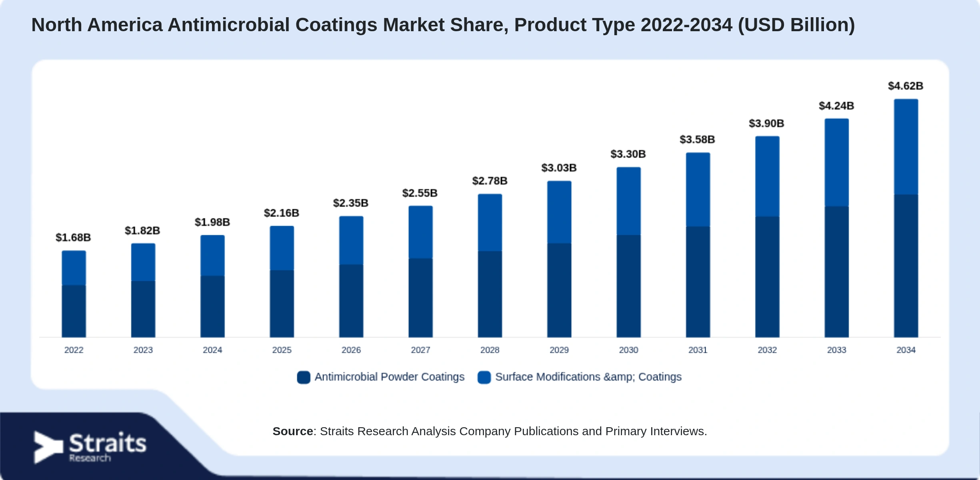Click the 2023 axis label
980x480 pixels.
click(143, 350)
